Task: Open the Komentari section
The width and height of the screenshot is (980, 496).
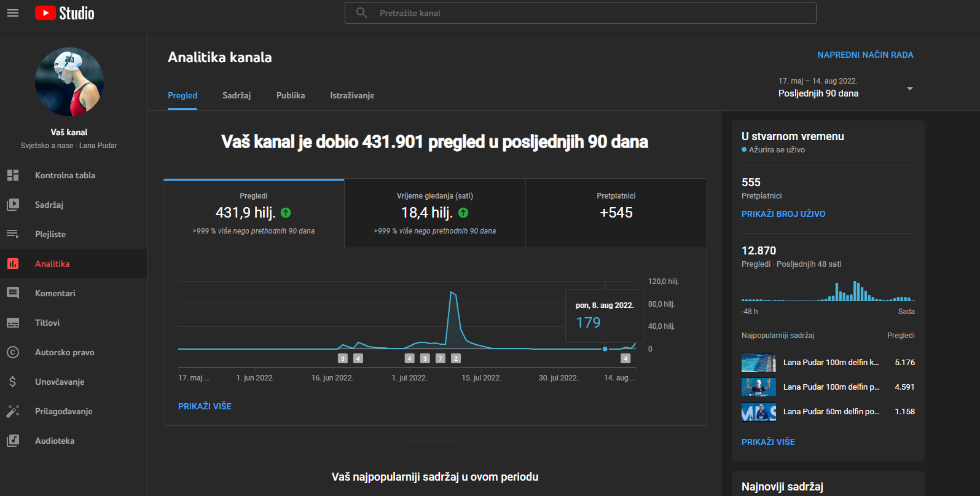Action: click(55, 293)
